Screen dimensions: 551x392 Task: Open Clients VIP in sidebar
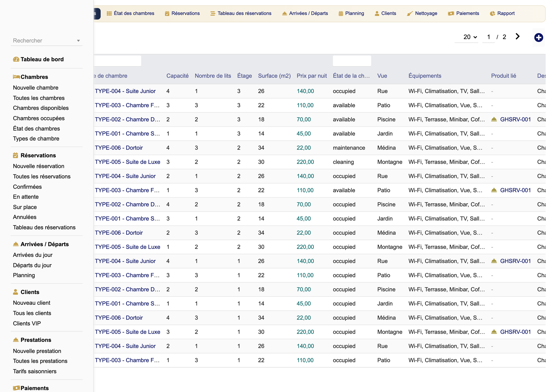(x=27, y=323)
